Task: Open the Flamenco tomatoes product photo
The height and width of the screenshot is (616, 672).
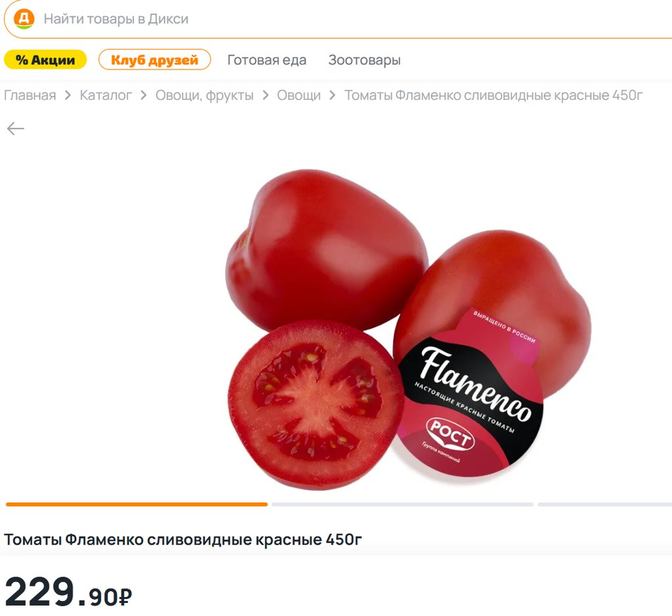Action: 408,329
